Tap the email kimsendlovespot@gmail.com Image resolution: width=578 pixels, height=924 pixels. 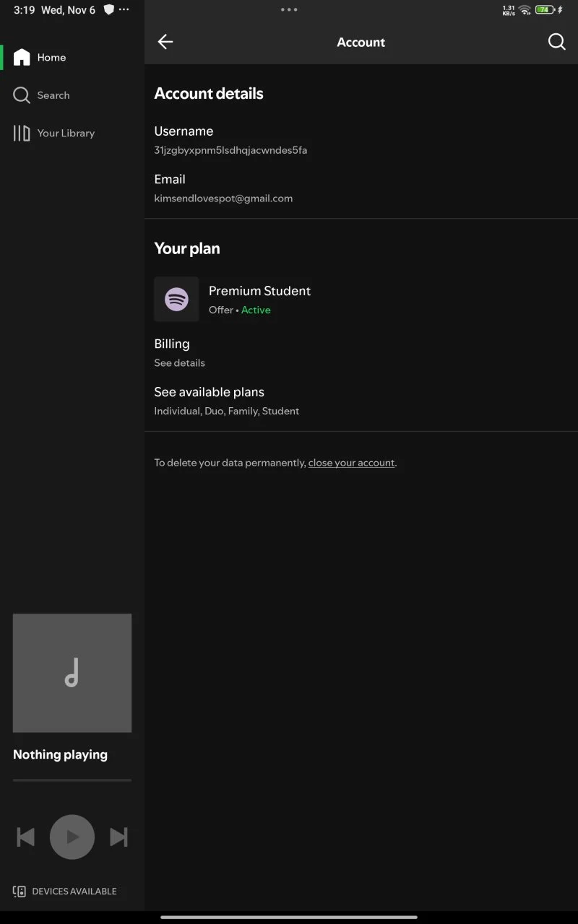pos(223,198)
